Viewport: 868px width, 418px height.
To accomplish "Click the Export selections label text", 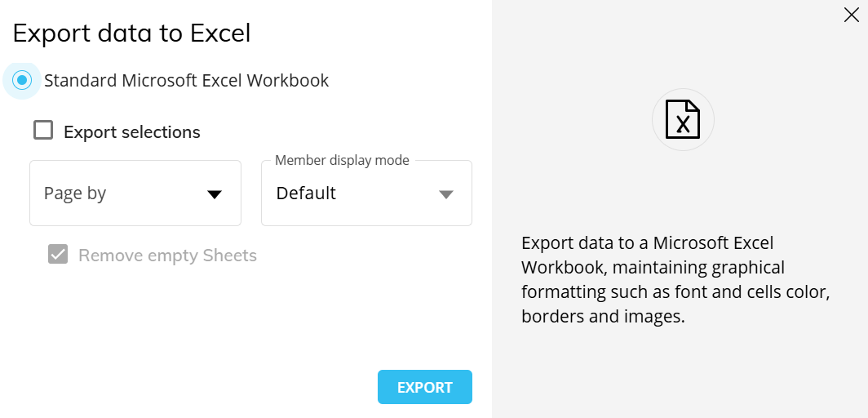I will point(132,132).
